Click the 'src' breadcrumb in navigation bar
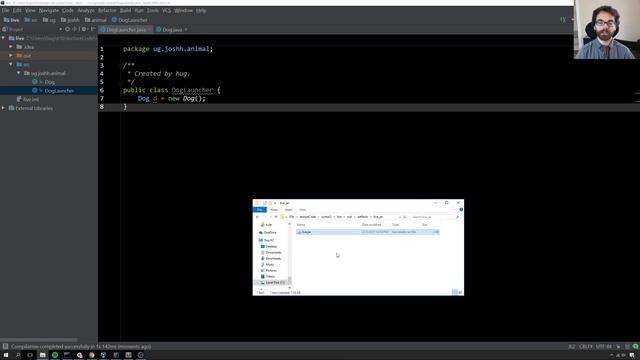The image size is (640, 360). tap(31, 20)
